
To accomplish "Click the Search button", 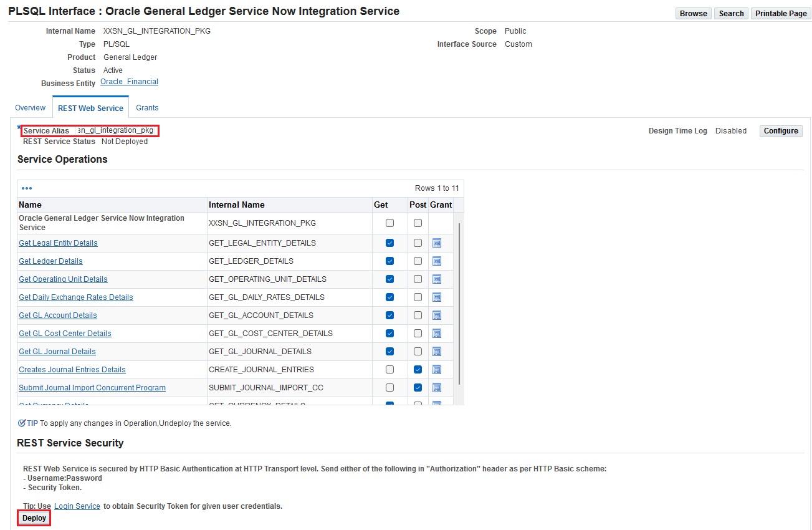I will click(731, 14).
